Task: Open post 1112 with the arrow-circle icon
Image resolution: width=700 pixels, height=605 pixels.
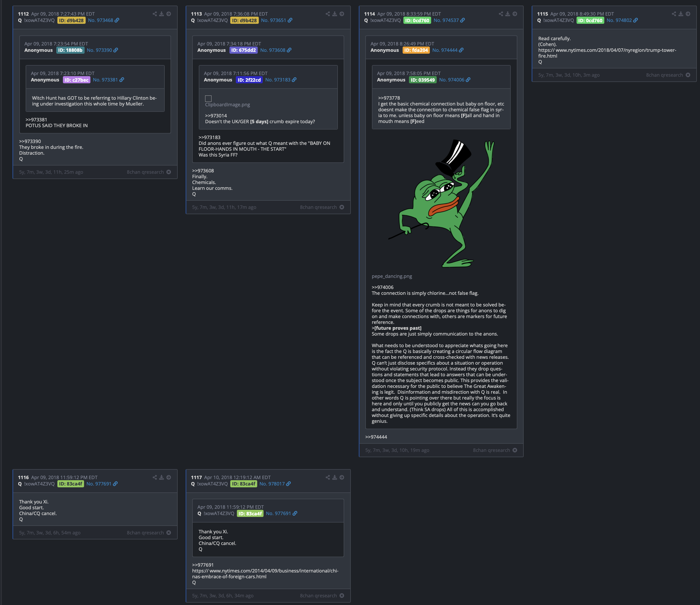Action: pos(169,14)
